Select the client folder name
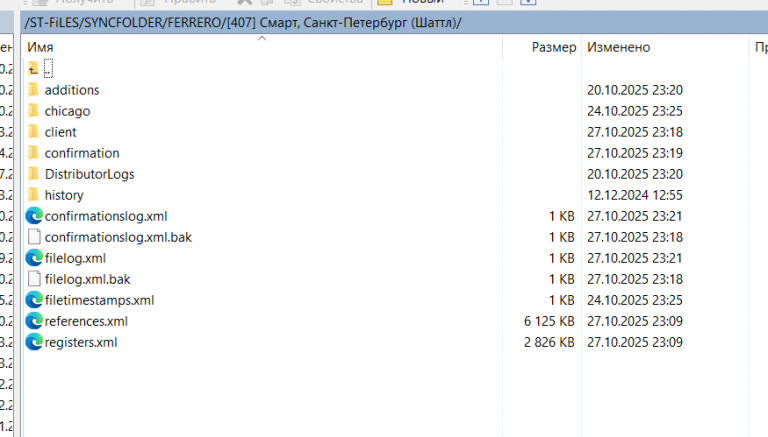Image resolution: width=768 pixels, height=437 pixels. 61,132
